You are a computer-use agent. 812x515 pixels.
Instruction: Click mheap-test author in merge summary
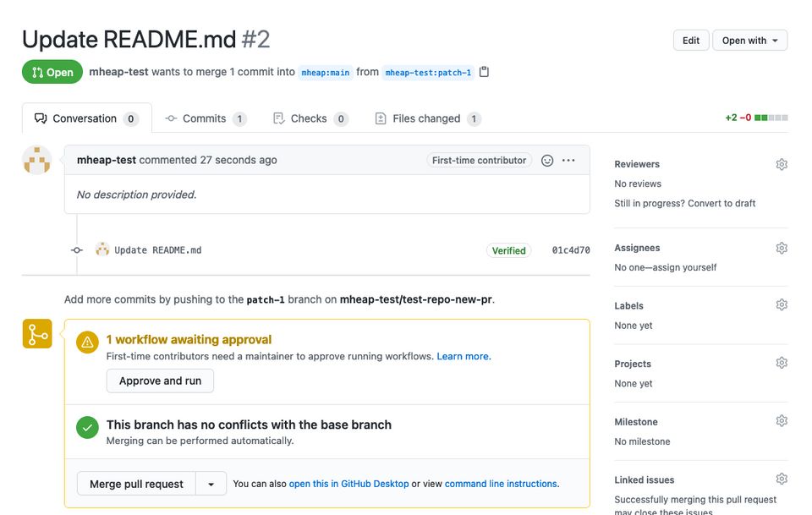click(118, 72)
